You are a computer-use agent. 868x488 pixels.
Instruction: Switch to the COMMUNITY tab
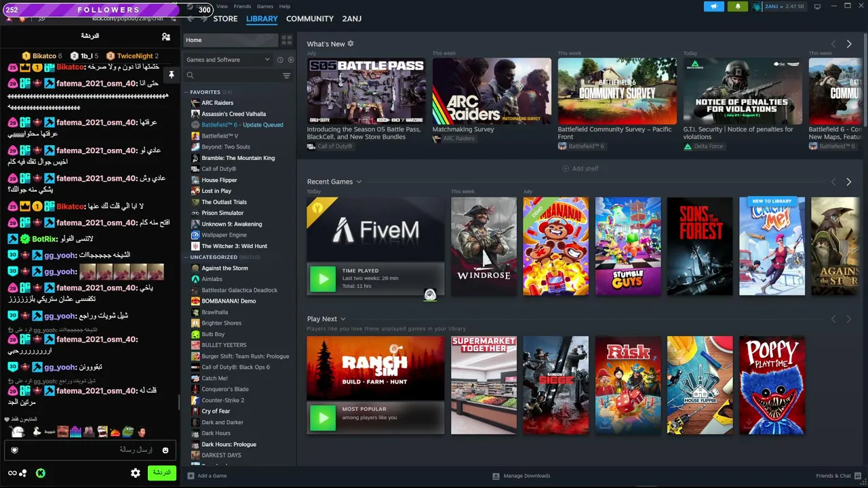coord(310,19)
